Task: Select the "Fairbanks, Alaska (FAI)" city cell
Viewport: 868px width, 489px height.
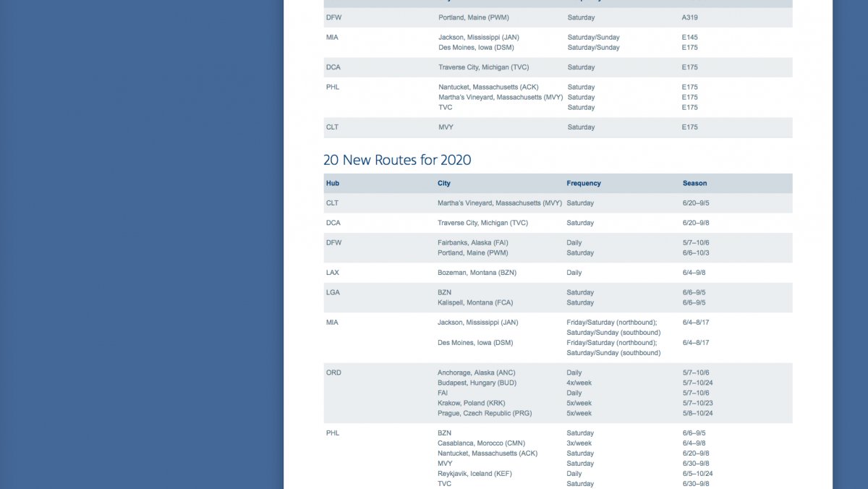Action: click(x=474, y=243)
